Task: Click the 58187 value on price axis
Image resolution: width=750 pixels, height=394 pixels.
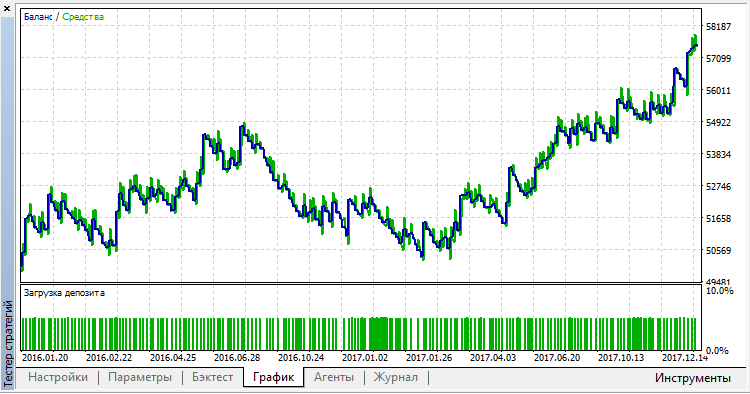Action: 718,26
